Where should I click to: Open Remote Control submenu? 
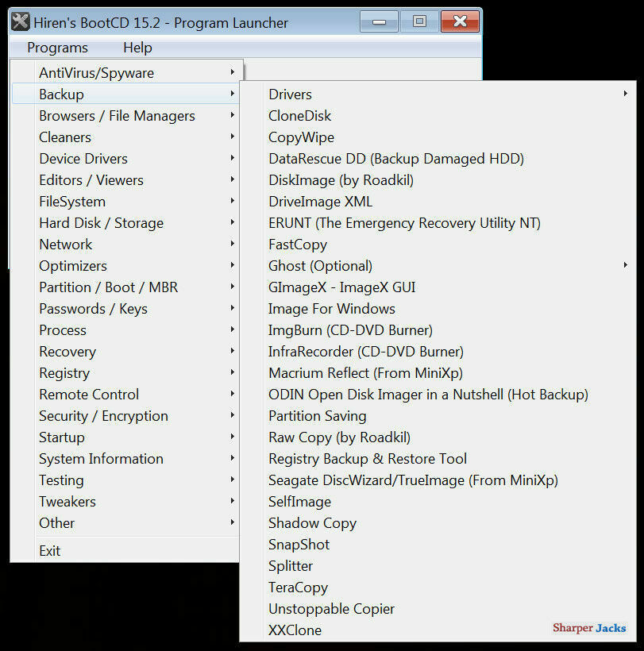pyautogui.click(x=125, y=395)
